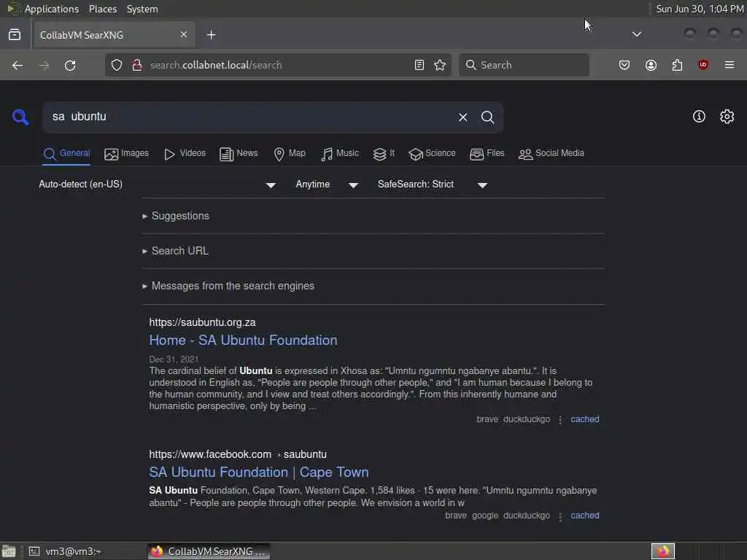
Task: Click the https://saubuntu.org.za URL text
Action: (x=203, y=322)
